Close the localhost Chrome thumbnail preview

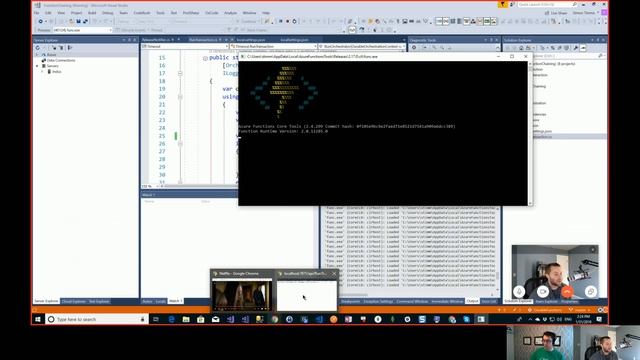click(x=334, y=273)
